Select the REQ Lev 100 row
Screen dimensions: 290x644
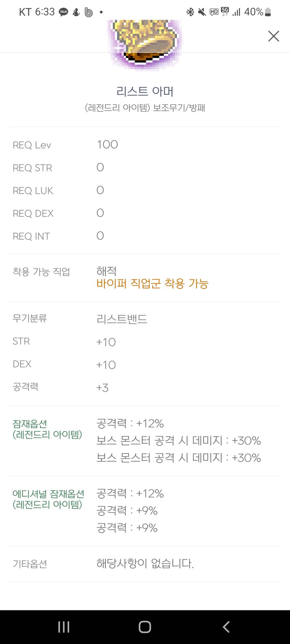[x=145, y=145]
